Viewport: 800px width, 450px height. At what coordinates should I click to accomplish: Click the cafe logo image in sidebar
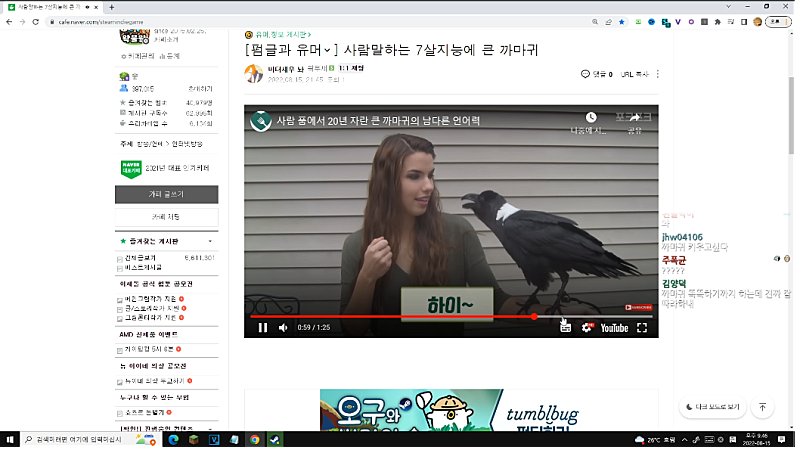click(135, 37)
